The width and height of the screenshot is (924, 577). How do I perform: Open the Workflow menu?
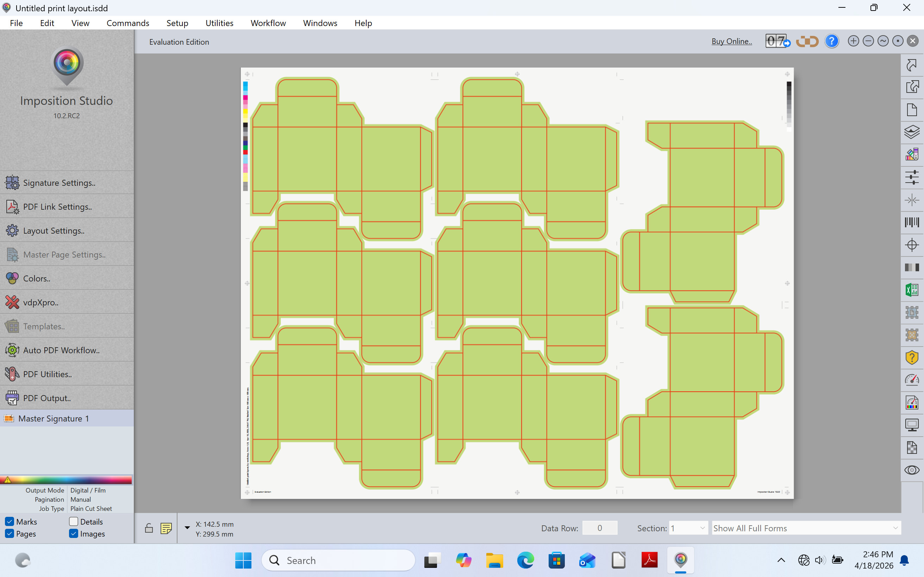coord(268,23)
